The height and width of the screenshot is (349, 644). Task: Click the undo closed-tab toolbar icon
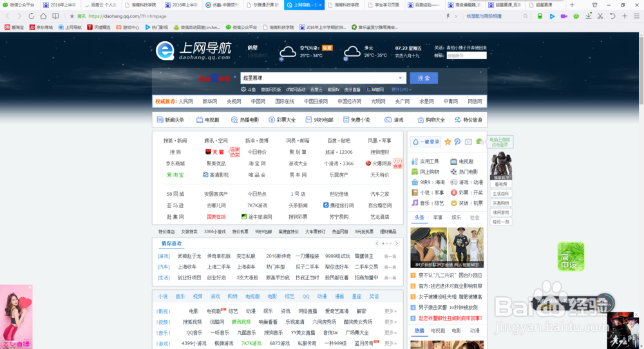click(612, 16)
